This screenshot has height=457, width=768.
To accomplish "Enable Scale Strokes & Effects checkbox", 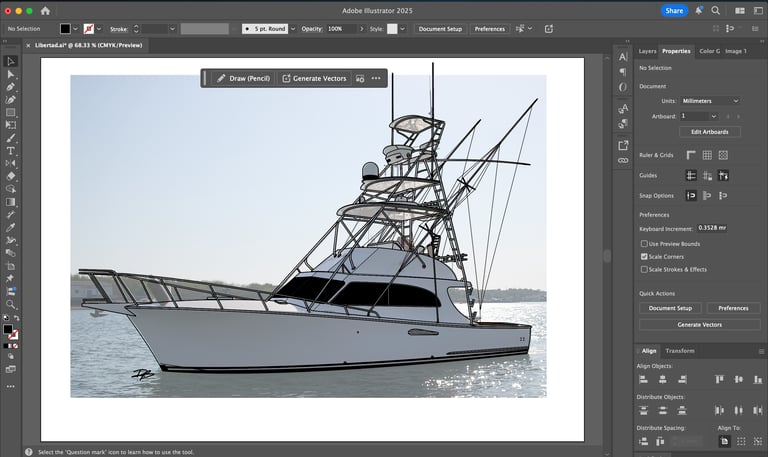I will 644,269.
